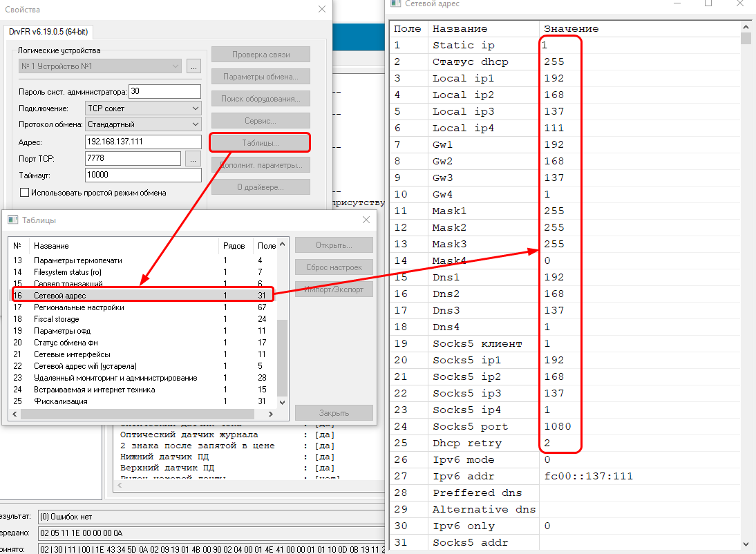Enable 'Использовать простой режим обмена' checkbox

26,193
